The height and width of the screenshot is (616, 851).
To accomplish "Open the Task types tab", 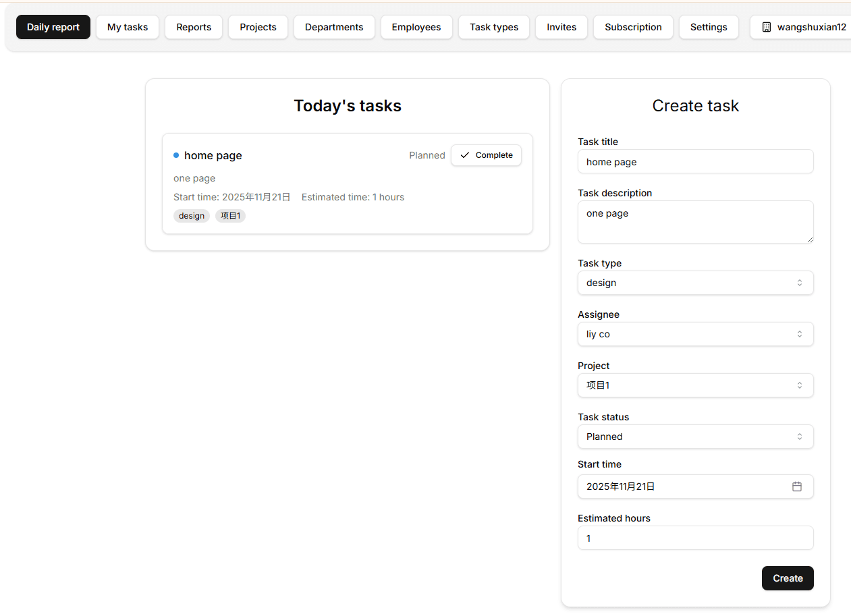I will 494,27.
